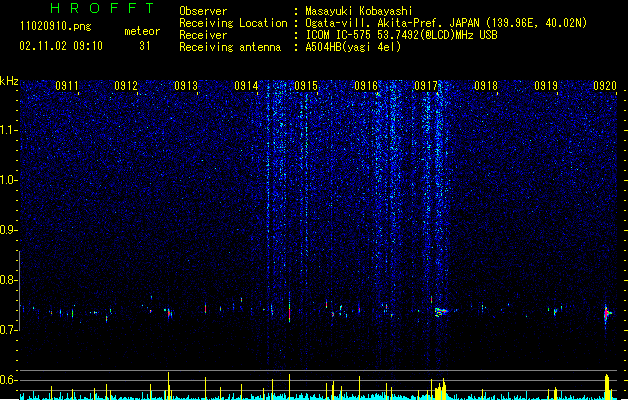This screenshot has height=400, width=629.
Task: Click the 0.9 kHz axis label
Action: [9, 230]
